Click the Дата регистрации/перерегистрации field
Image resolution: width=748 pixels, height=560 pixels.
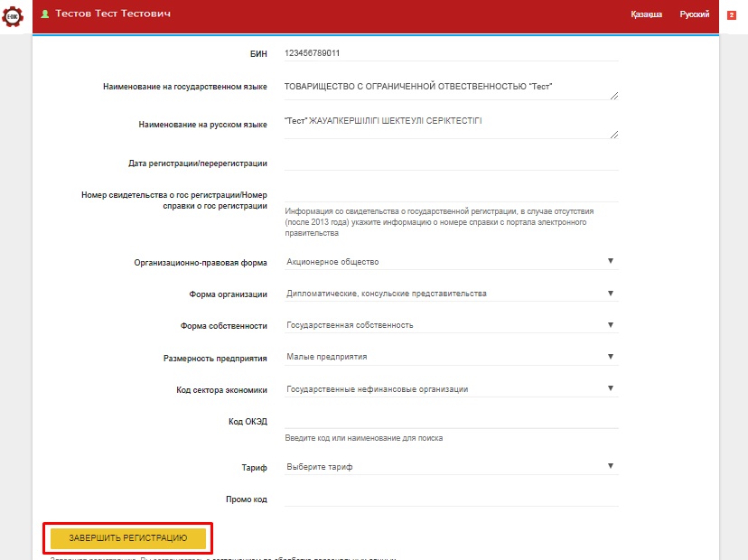(x=450, y=163)
